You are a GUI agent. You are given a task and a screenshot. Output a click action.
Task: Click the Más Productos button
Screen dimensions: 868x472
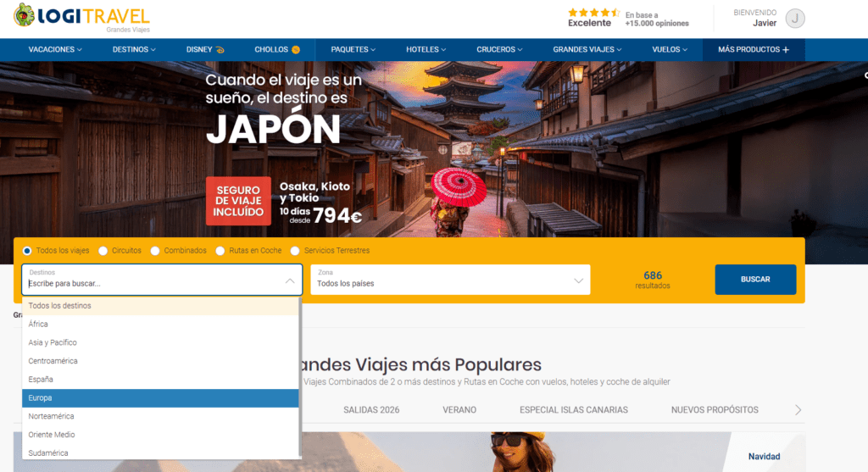pos(754,50)
